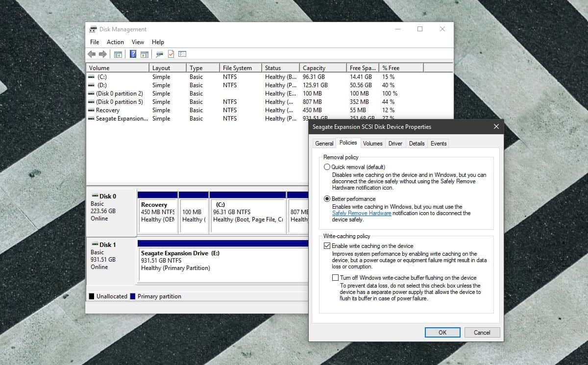This screenshot has width=588, height=365.
Task: Close the Seagate Properties dialog
Action: click(x=496, y=127)
